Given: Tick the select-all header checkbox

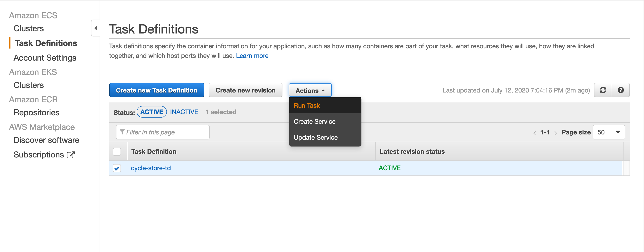Looking at the screenshot, I should pos(117,152).
